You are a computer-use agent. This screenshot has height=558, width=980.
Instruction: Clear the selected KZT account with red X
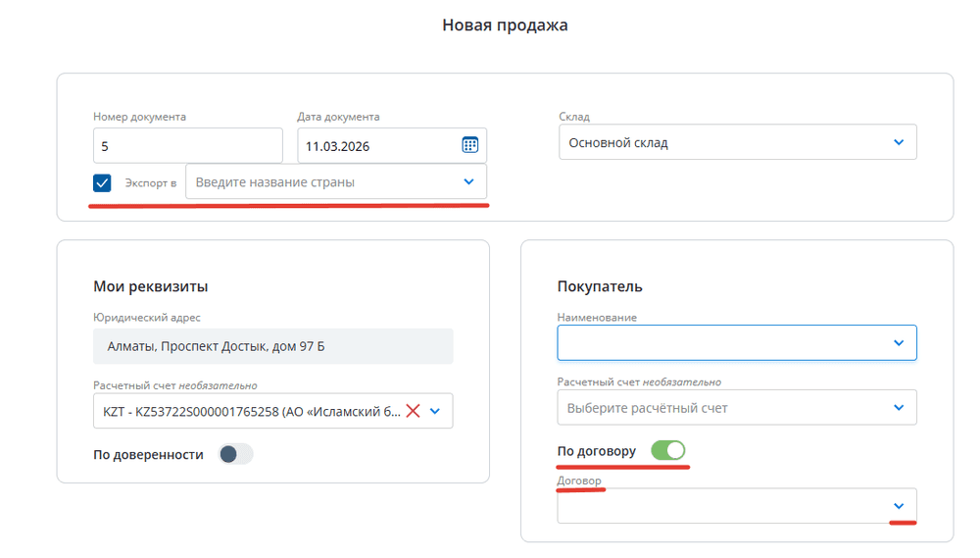(x=413, y=411)
